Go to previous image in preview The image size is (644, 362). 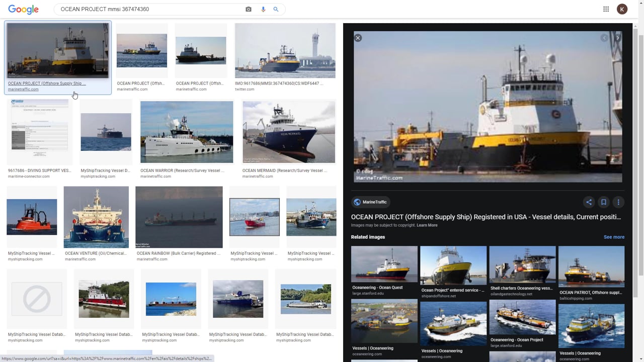[x=605, y=38]
